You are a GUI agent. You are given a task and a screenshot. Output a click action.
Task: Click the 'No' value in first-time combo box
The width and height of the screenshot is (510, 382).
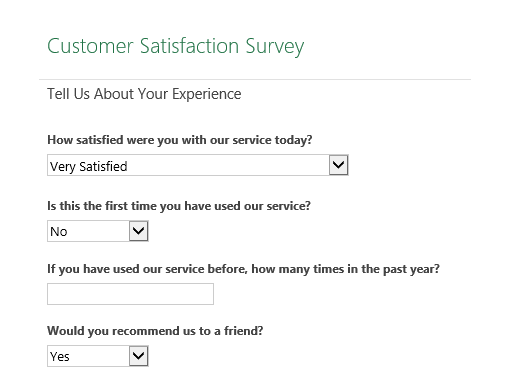tap(59, 231)
